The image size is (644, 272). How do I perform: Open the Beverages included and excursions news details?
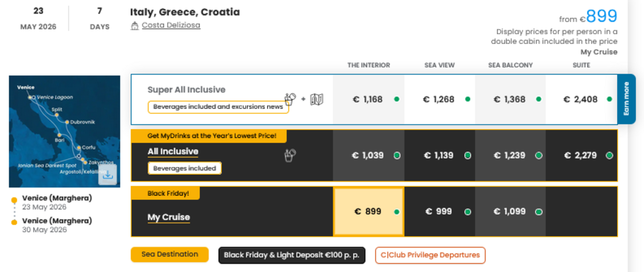point(218,106)
